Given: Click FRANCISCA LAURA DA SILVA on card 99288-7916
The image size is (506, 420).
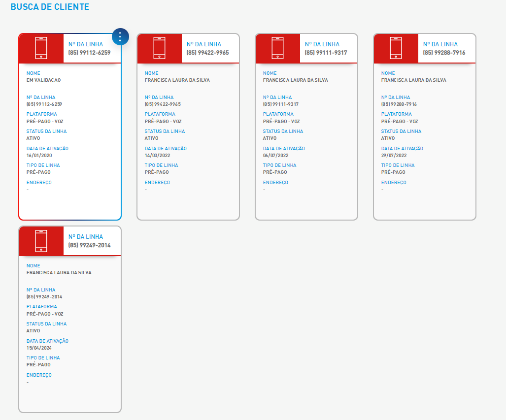Looking at the screenshot, I should click(414, 80).
